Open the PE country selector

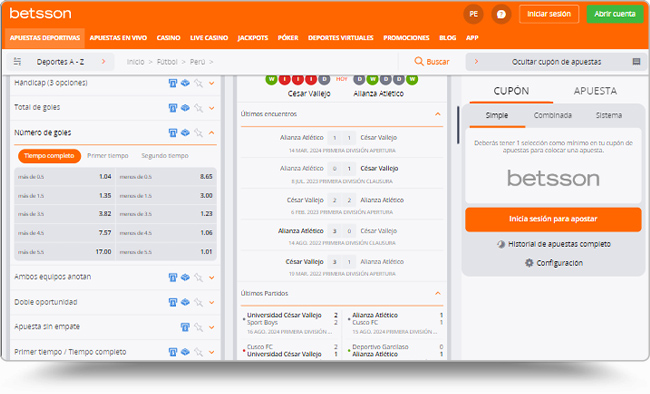tap(473, 14)
